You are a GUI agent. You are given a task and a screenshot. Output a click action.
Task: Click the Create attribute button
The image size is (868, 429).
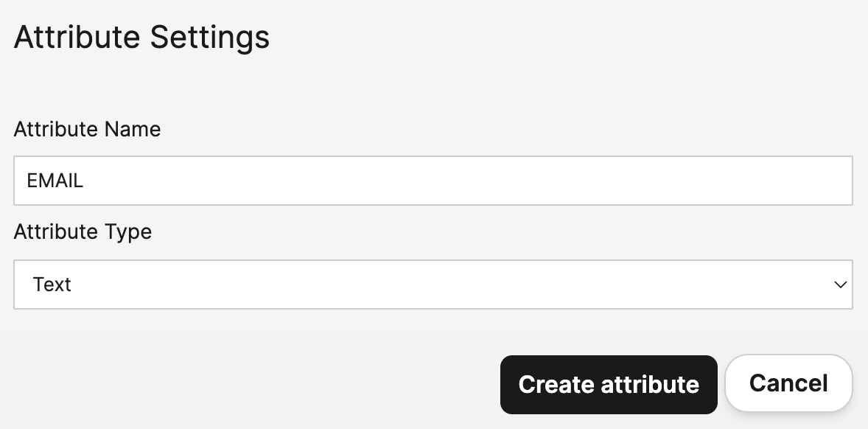click(x=609, y=385)
